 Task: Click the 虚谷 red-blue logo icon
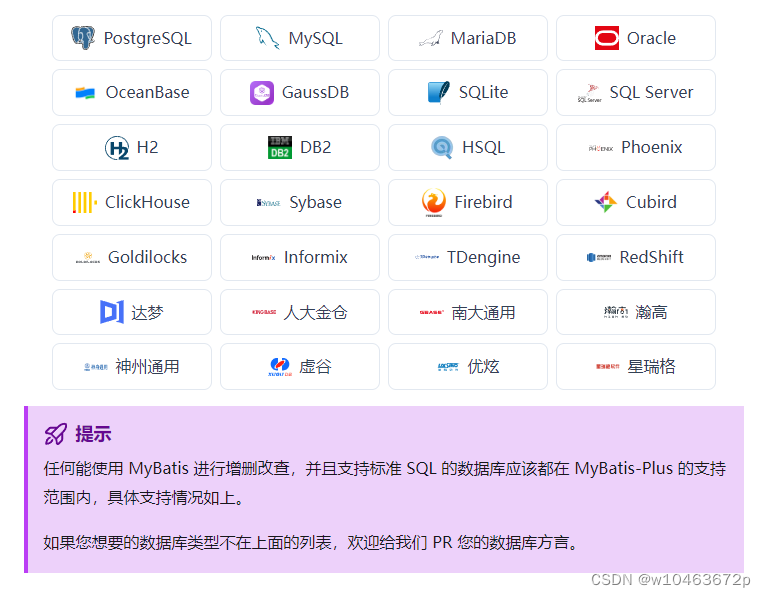[x=280, y=367]
